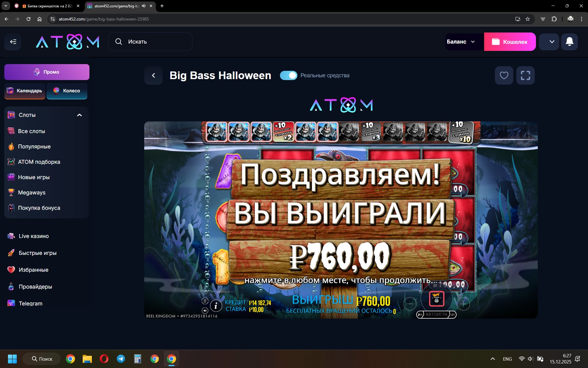Click the notifications bell icon
The height and width of the screenshot is (368, 588).
coord(569,42)
